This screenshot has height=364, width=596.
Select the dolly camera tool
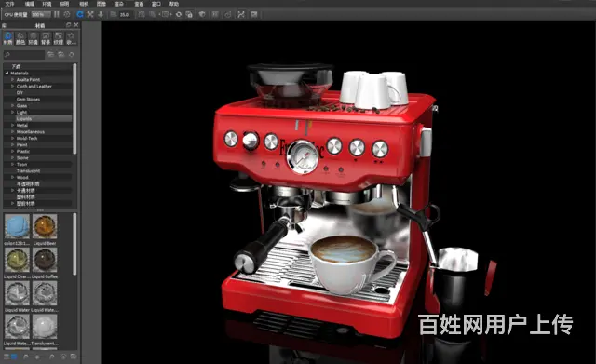(101, 15)
